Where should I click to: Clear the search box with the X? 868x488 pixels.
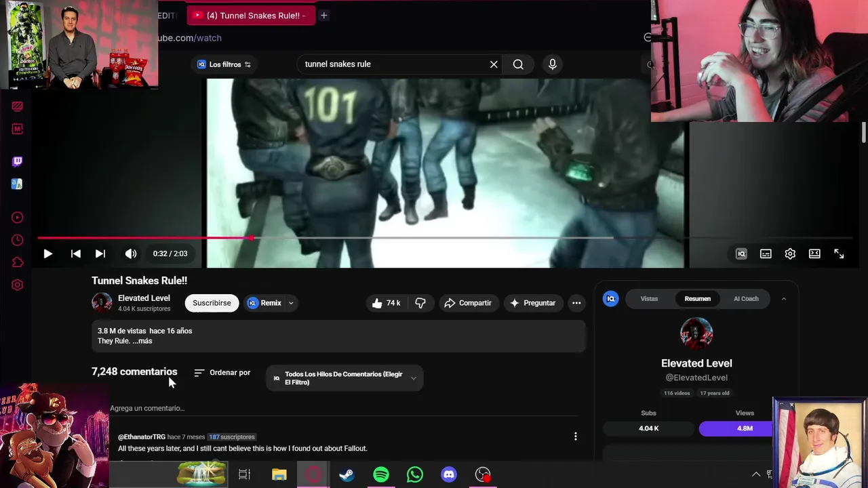coord(494,64)
